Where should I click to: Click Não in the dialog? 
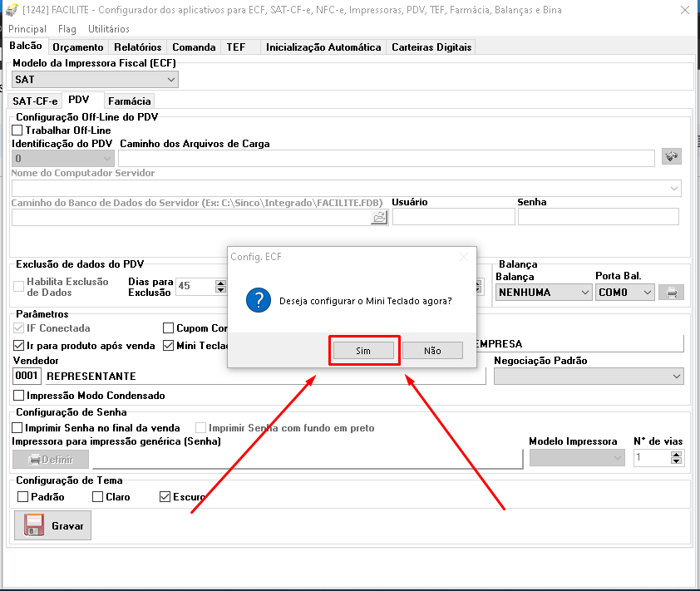pos(432,351)
